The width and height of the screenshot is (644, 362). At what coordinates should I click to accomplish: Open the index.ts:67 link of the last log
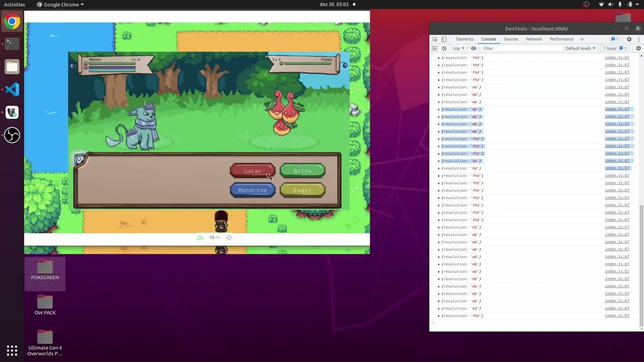coord(617,316)
